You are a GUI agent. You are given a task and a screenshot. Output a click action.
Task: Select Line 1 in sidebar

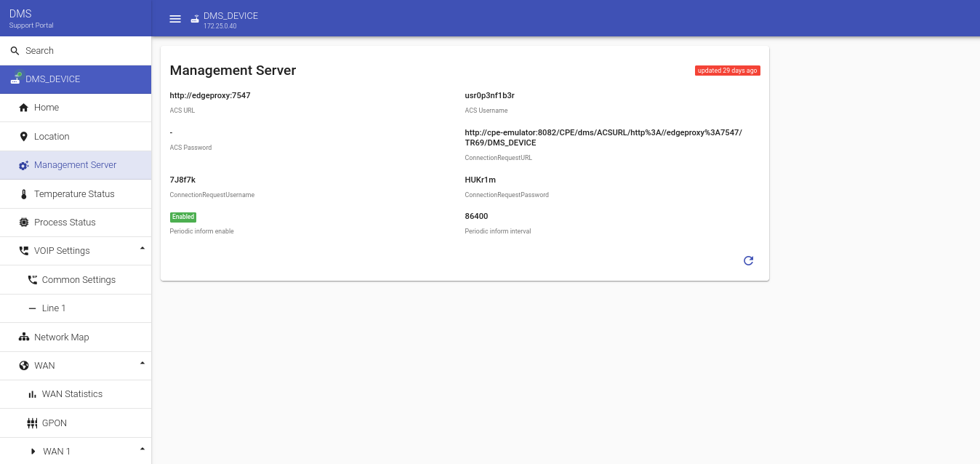click(x=54, y=308)
